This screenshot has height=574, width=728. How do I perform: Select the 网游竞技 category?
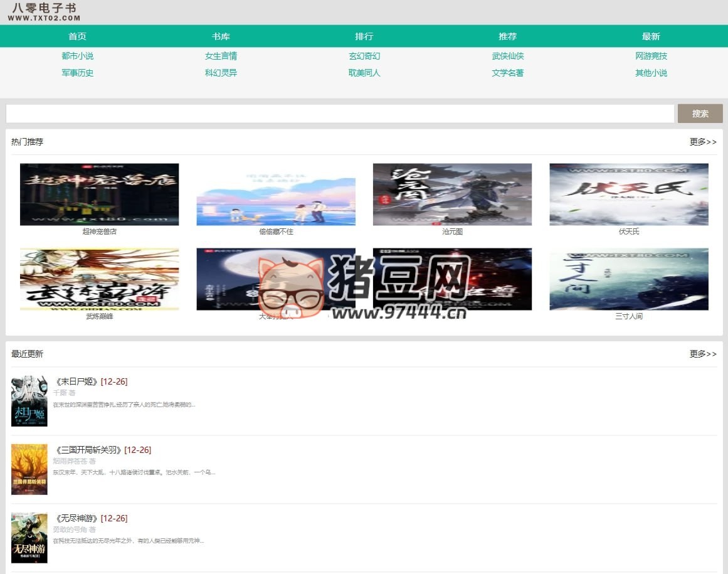tap(651, 56)
